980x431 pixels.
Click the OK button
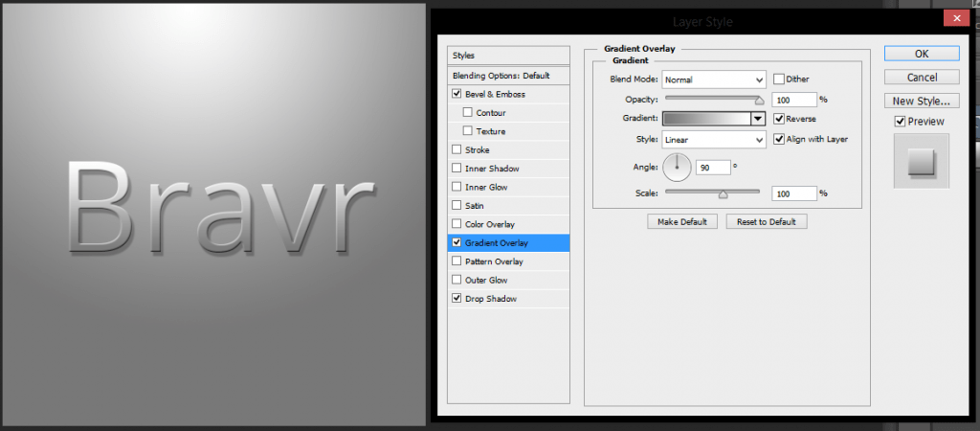[x=922, y=54]
